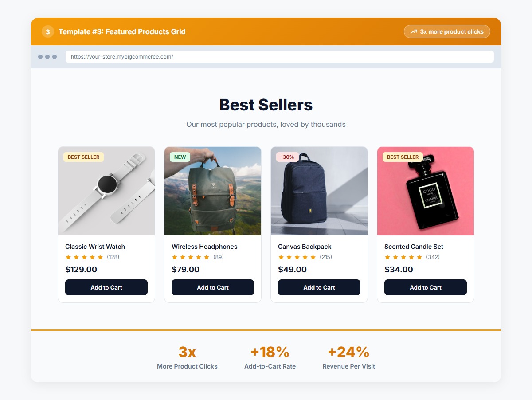The height and width of the screenshot is (400, 532).
Task: Add the Scented Candle Set to cart
Action: tap(425, 287)
